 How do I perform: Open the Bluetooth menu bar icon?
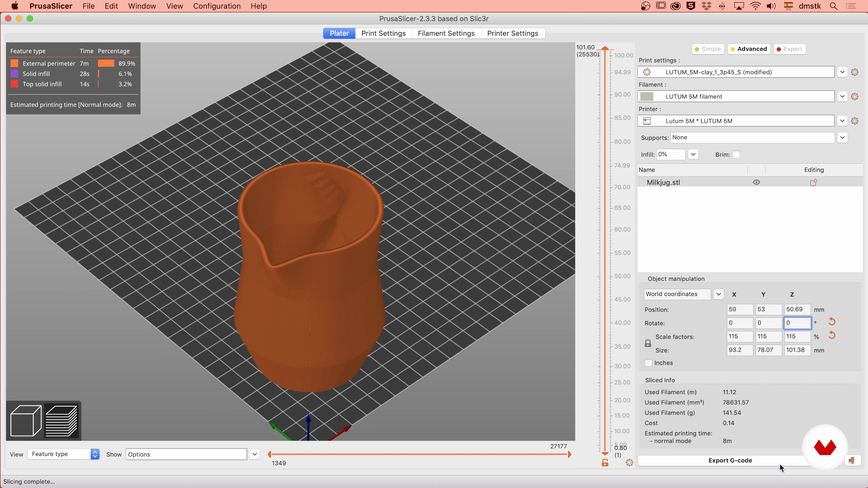(722, 6)
